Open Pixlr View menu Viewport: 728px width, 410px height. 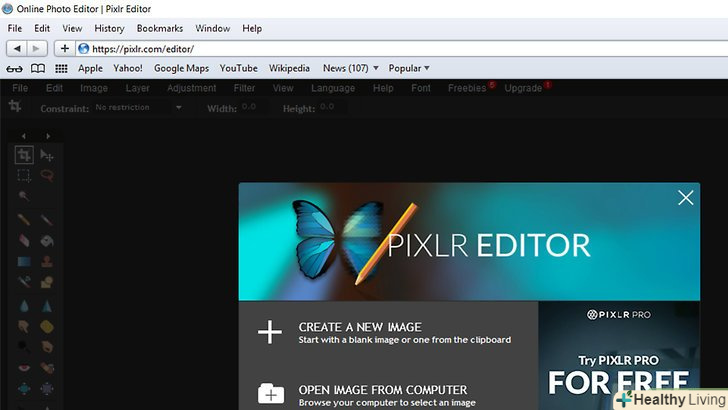coord(283,88)
